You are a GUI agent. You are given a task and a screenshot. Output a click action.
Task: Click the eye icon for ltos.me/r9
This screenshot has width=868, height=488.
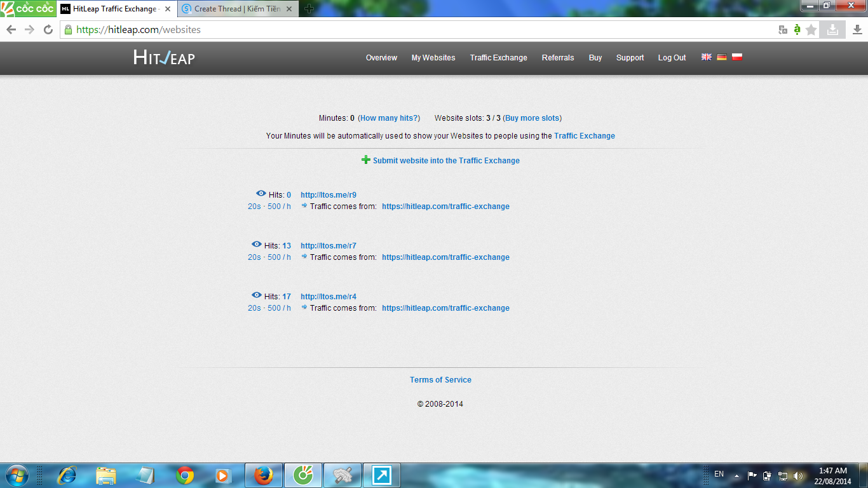click(261, 193)
